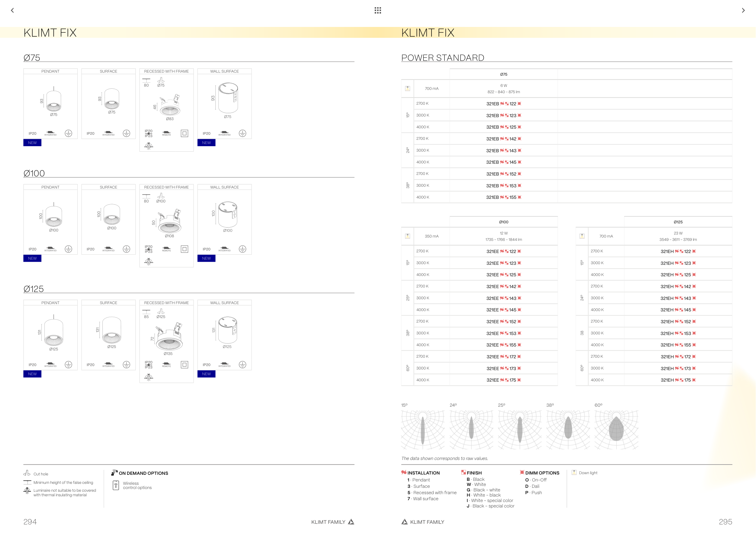The width and height of the screenshot is (756, 535).
Task: Go to the previous catalog page
Action: click(12, 10)
